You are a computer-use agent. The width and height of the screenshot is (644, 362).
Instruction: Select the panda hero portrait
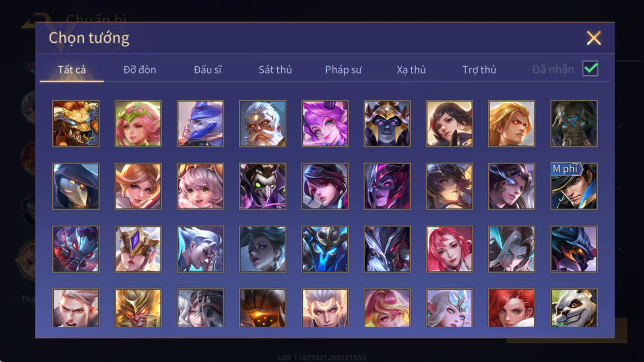pos(574,308)
